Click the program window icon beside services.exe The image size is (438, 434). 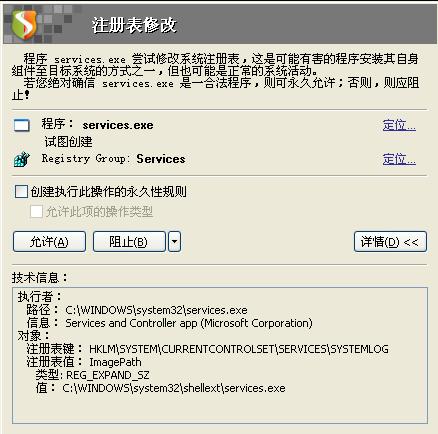[x=22, y=125]
